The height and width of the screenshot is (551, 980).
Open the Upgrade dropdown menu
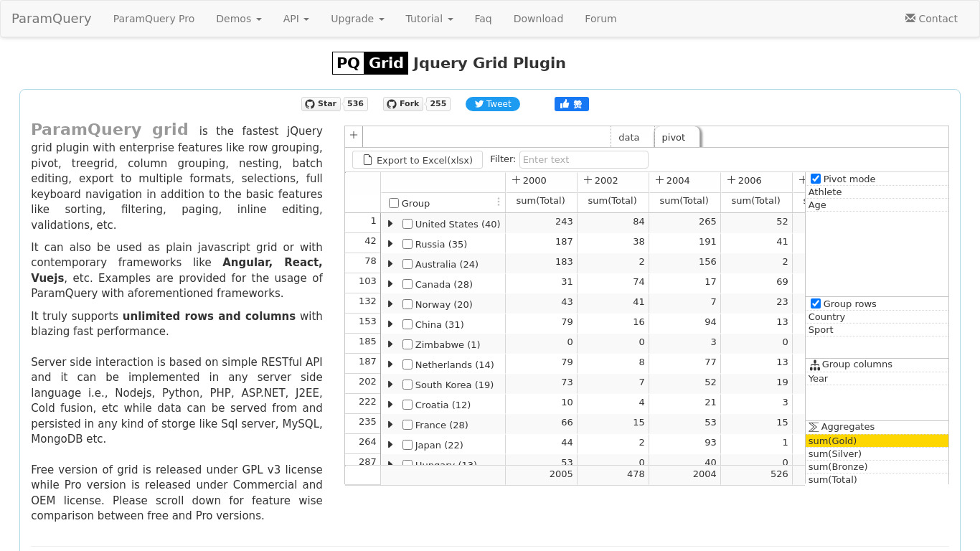357,19
